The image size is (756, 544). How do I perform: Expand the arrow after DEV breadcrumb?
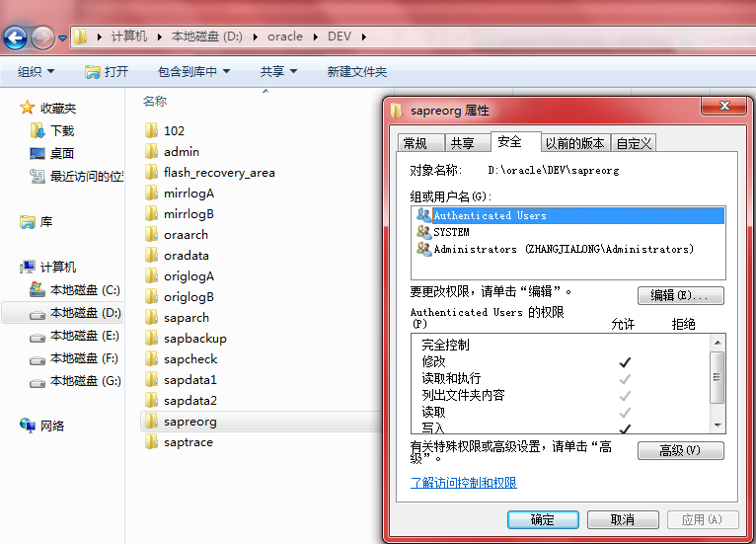364,37
